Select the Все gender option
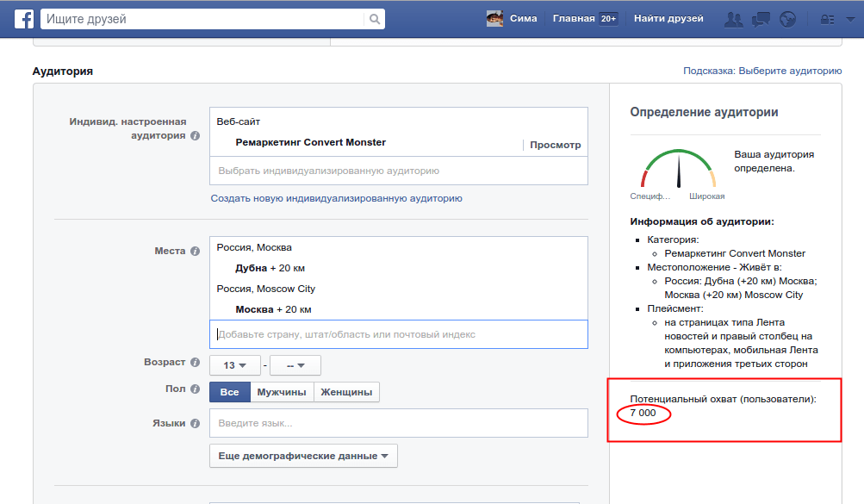This screenshot has width=864, height=504. click(229, 392)
